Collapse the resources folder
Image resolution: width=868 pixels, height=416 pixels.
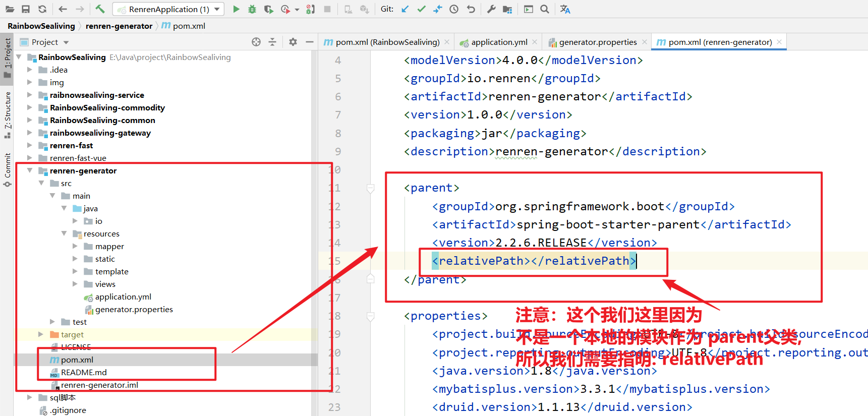(x=64, y=233)
